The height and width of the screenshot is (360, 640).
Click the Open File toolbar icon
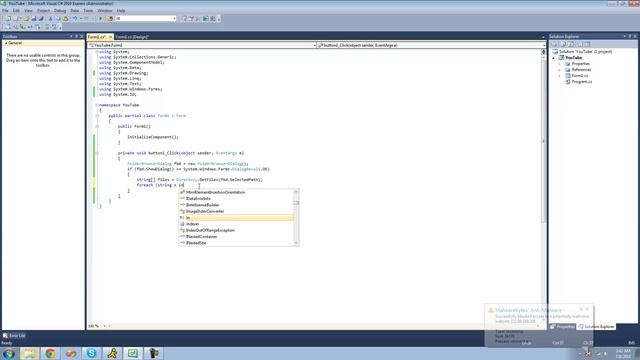26,19
